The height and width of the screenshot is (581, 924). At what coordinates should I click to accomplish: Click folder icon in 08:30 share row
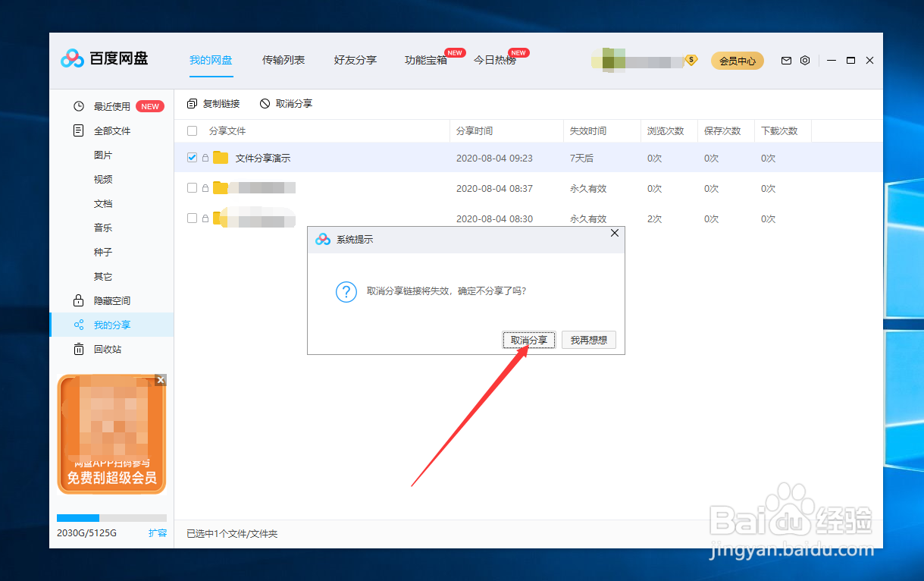[x=221, y=218]
